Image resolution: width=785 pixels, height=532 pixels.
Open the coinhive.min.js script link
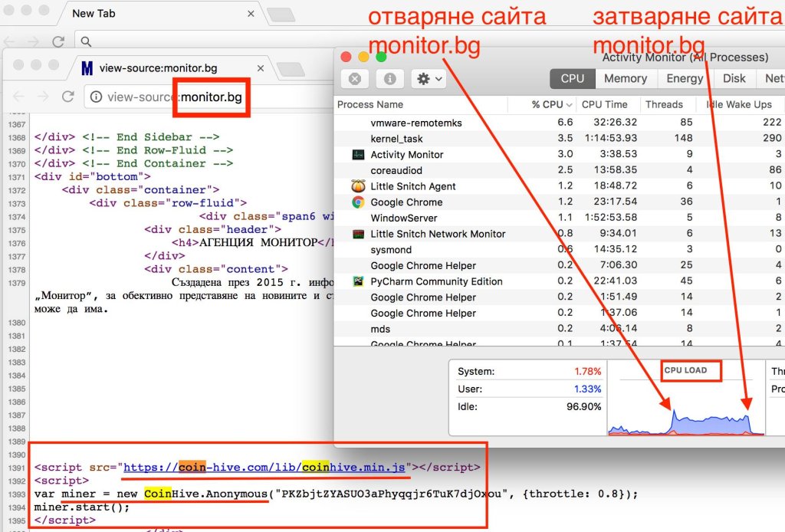264,468
